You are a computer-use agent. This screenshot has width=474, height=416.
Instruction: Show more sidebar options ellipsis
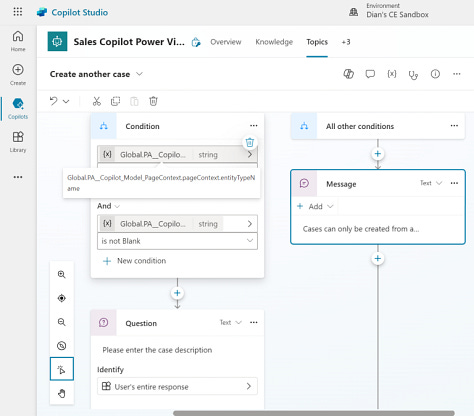tap(18, 177)
